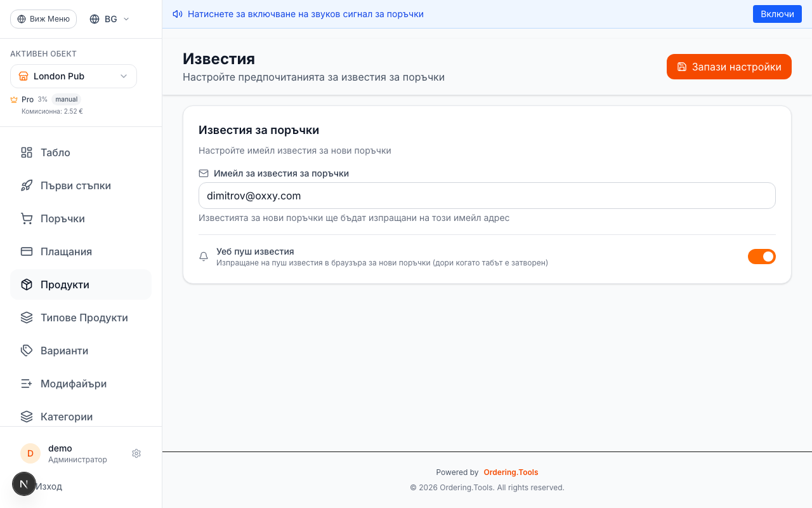Open the Ordering.Tools link in the footer

coord(511,472)
